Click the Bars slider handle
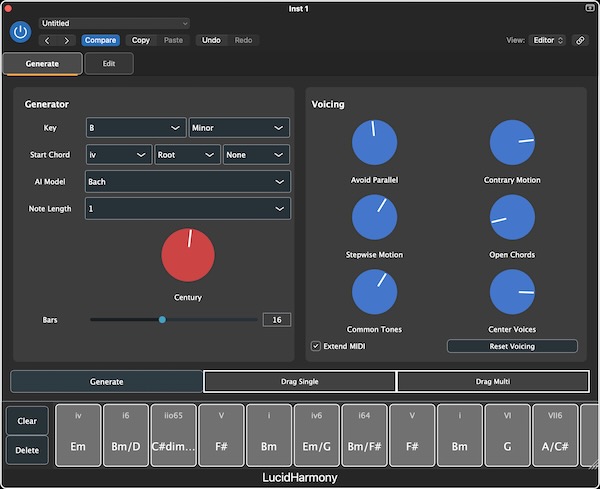The height and width of the screenshot is (489, 600). [162, 319]
